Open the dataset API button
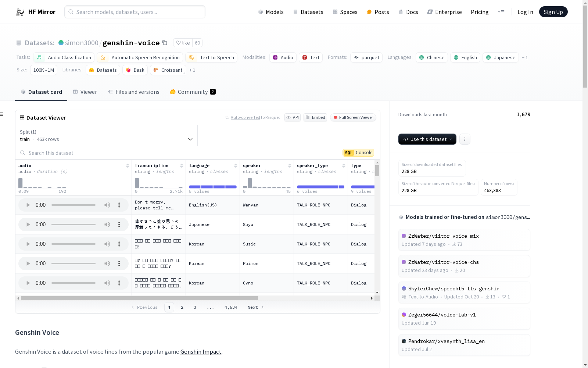The width and height of the screenshot is (588, 368). (x=293, y=117)
